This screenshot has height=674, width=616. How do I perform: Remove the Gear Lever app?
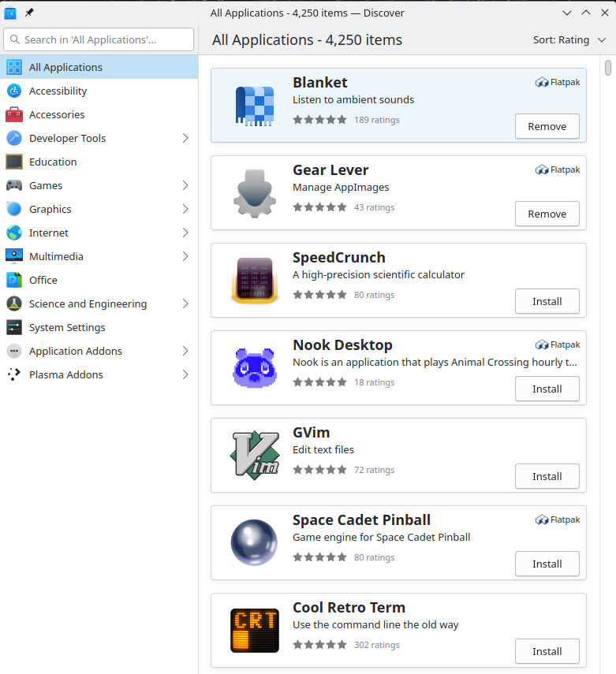547,214
